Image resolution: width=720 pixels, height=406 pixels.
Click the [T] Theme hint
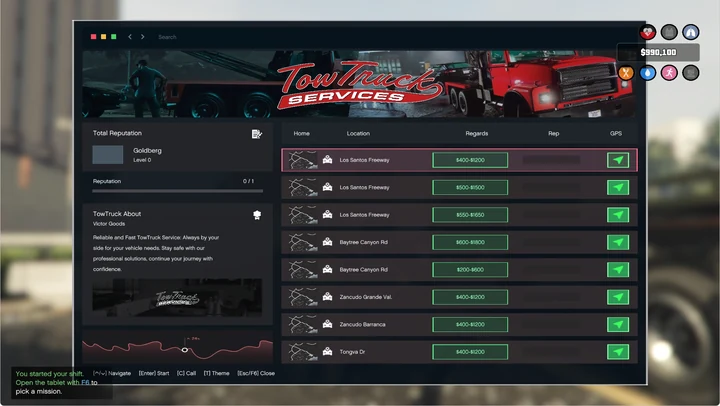(217, 373)
